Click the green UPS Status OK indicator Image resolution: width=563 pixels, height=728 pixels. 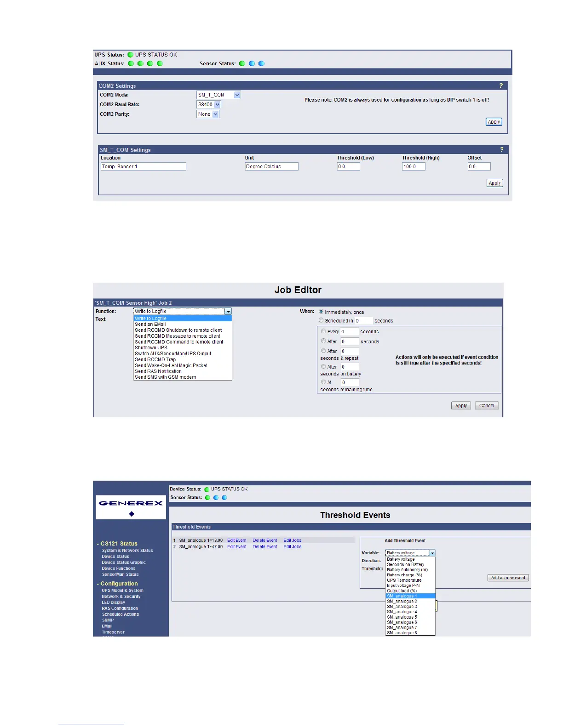pos(130,55)
